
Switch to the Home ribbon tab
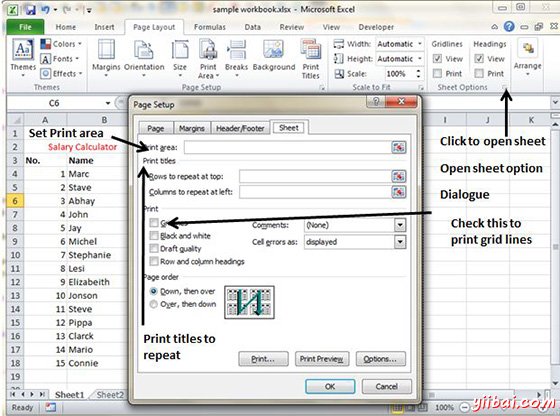pyautogui.click(x=66, y=27)
